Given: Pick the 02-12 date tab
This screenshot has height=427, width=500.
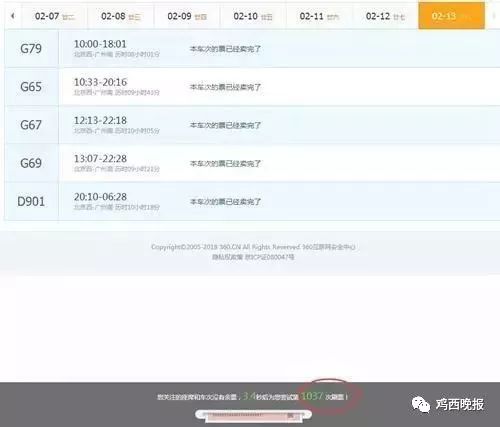Looking at the screenshot, I should click(x=385, y=16).
